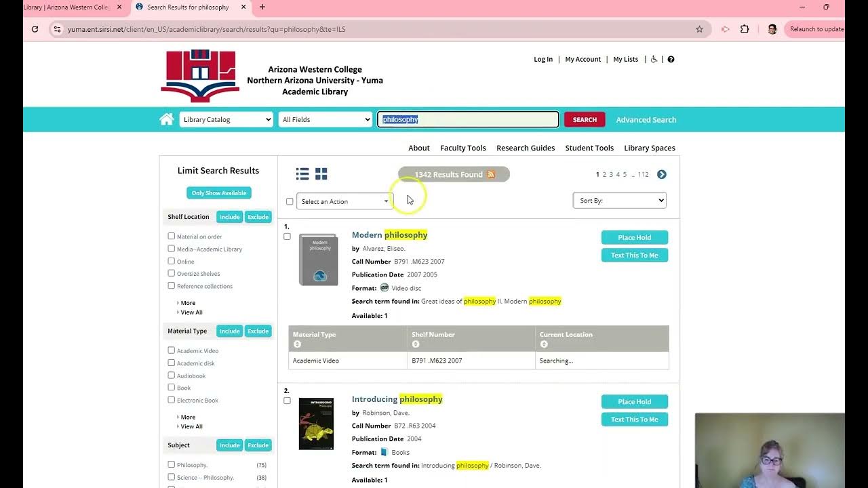This screenshot has height=488, width=868.
Task: Check Material on order shelf location
Action: pos(172,237)
